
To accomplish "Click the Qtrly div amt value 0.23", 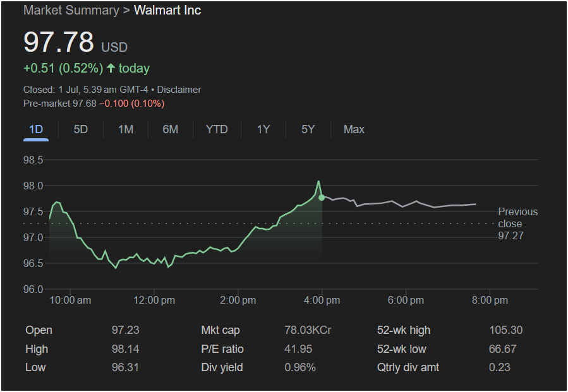I will pyautogui.click(x=500, y=367).
